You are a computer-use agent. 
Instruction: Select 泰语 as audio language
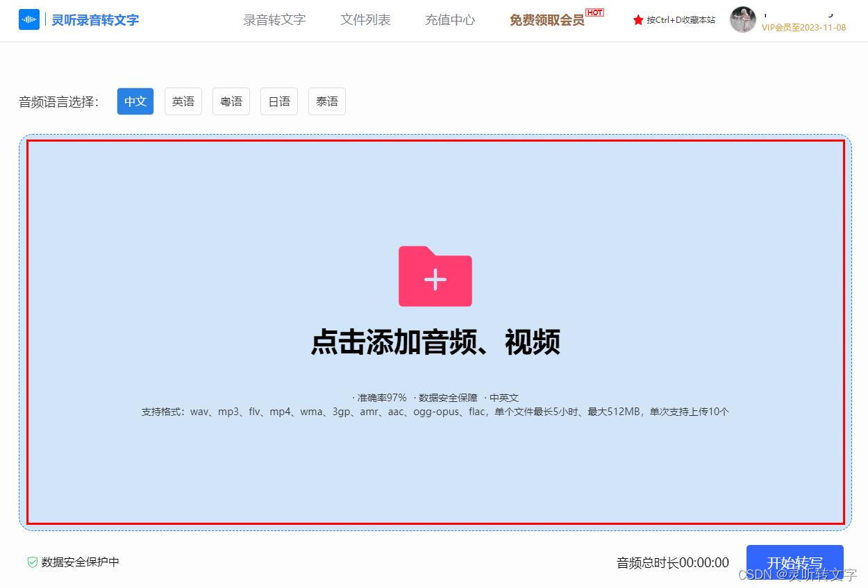(x=327, y=101)
